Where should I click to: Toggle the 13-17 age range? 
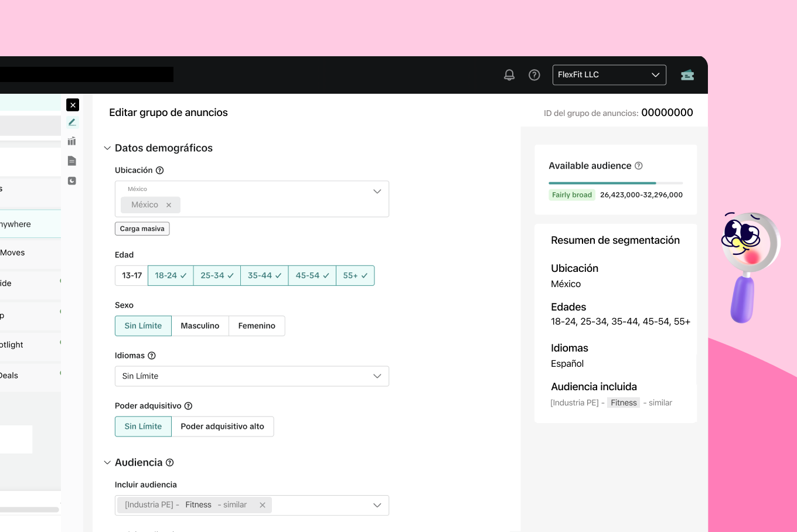[132, 275]
